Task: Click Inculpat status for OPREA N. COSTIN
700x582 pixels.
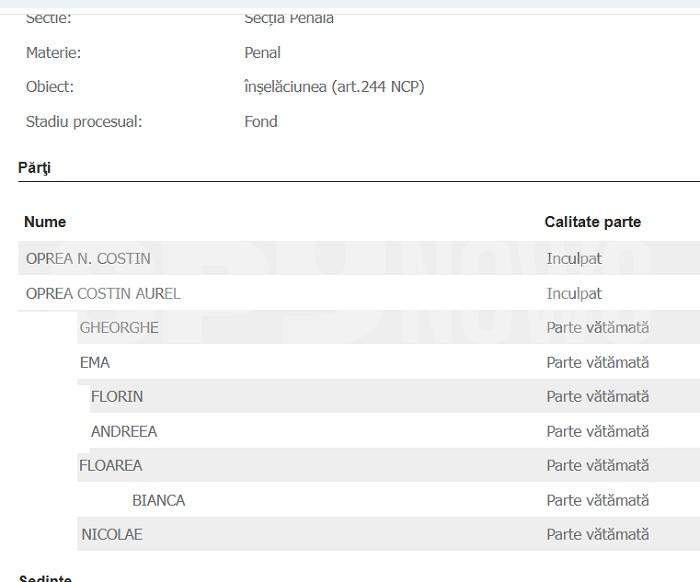Action: tap(574, 259)
